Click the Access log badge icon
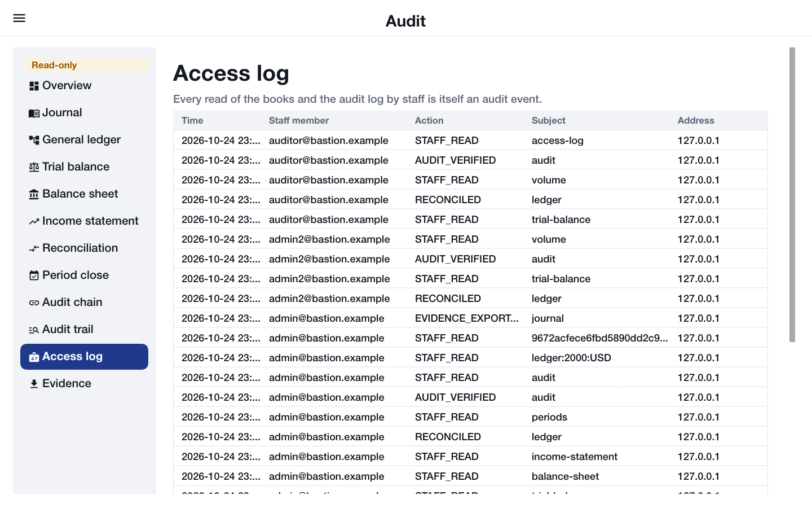The image size is (812, 508). click(34, 357)
